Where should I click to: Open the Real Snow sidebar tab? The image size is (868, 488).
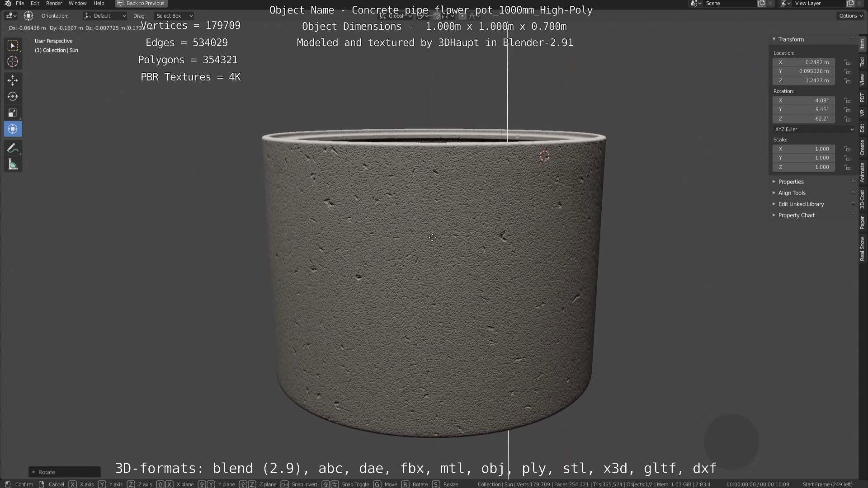863,249
